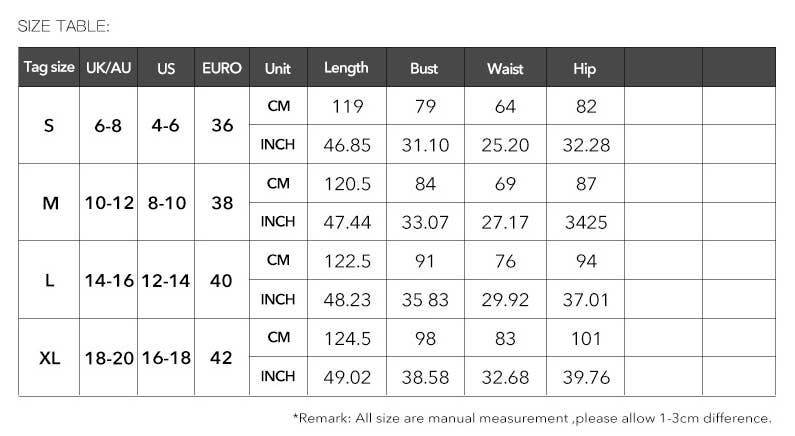The image size is (795, 436).
Task: Click the 120.5 cm length value
Action: pos(347,184)
